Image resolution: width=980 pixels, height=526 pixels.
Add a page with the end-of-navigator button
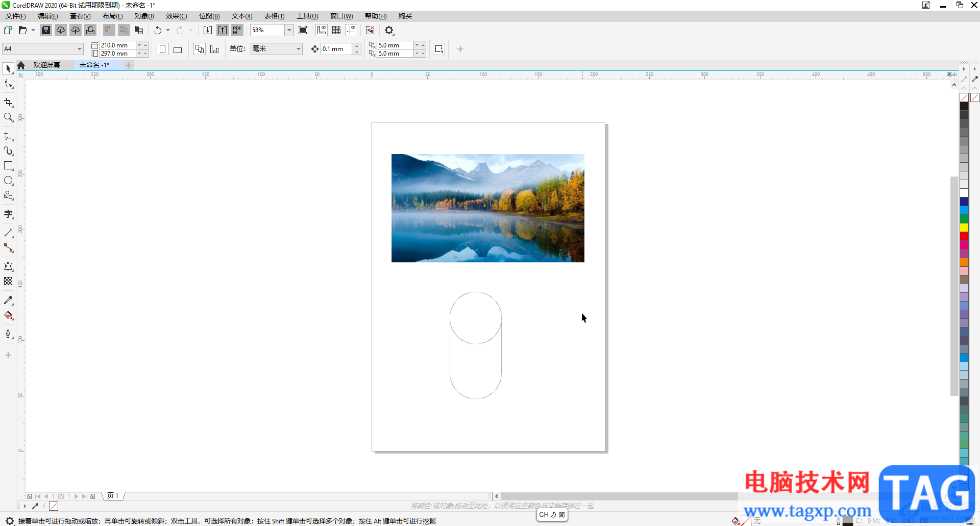click(93, 496)
